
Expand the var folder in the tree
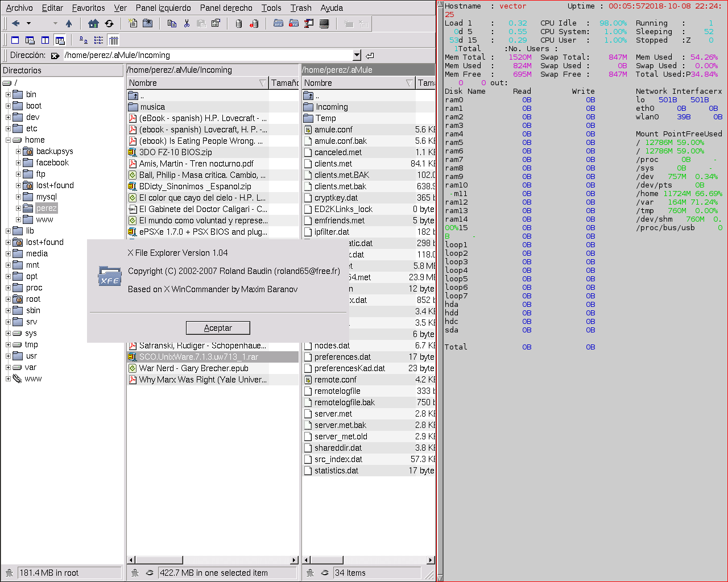[8, 367]
